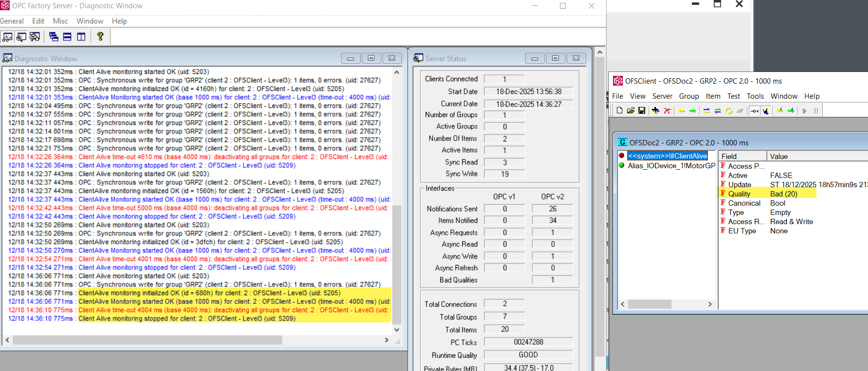Viewport: 868px width, 371px height.
Task: Click the Diagnostic log right scroll arrow
Action: (x=387, y=340)
